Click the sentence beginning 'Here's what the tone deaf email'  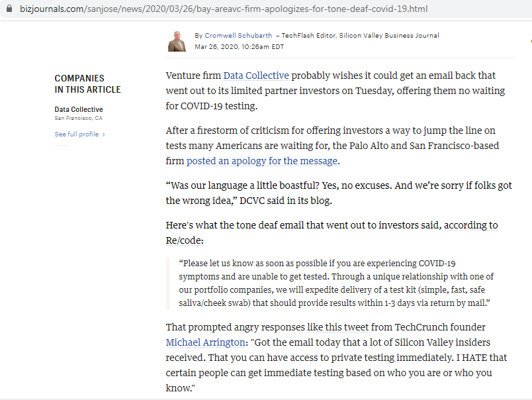[x=332, y=225]
